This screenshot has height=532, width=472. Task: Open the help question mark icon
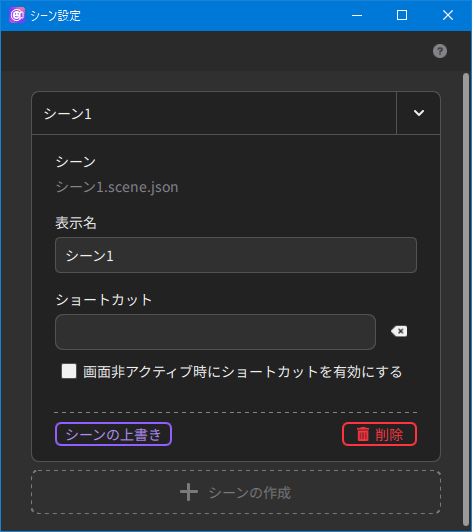440,51
